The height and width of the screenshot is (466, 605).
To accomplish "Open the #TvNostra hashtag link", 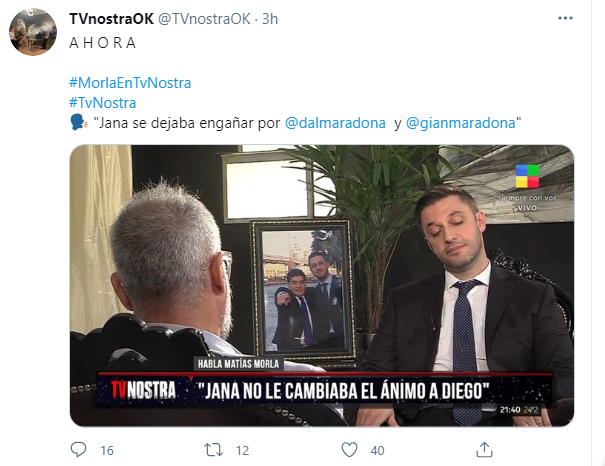I will [x=103, y=103].
